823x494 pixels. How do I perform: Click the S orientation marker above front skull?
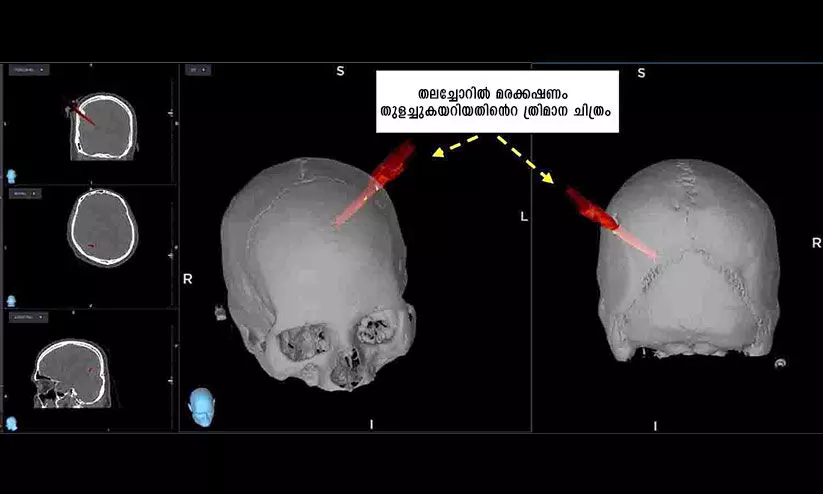[340, 72]
